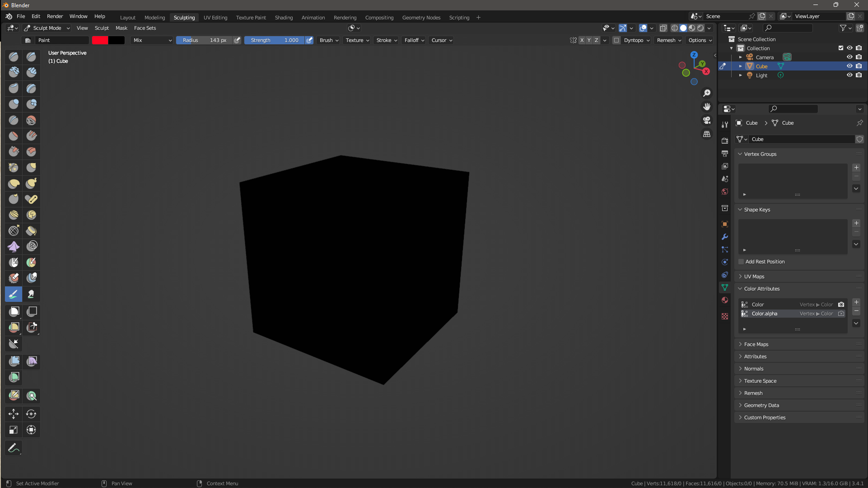Image resolution: width=868 pixels, height=488 pixels.
Task: Switch to the Texture Paint workspace tab
Action: (x=251, y=18)
